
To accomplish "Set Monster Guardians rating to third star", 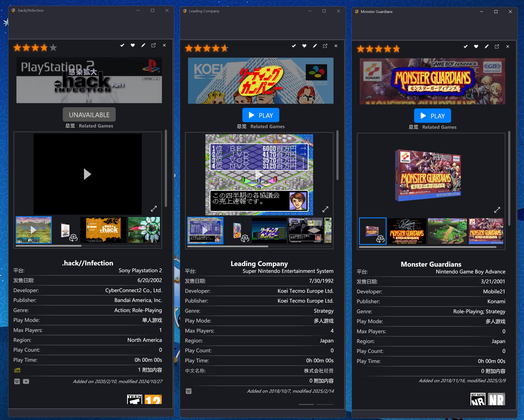I will tap(379, 49).
